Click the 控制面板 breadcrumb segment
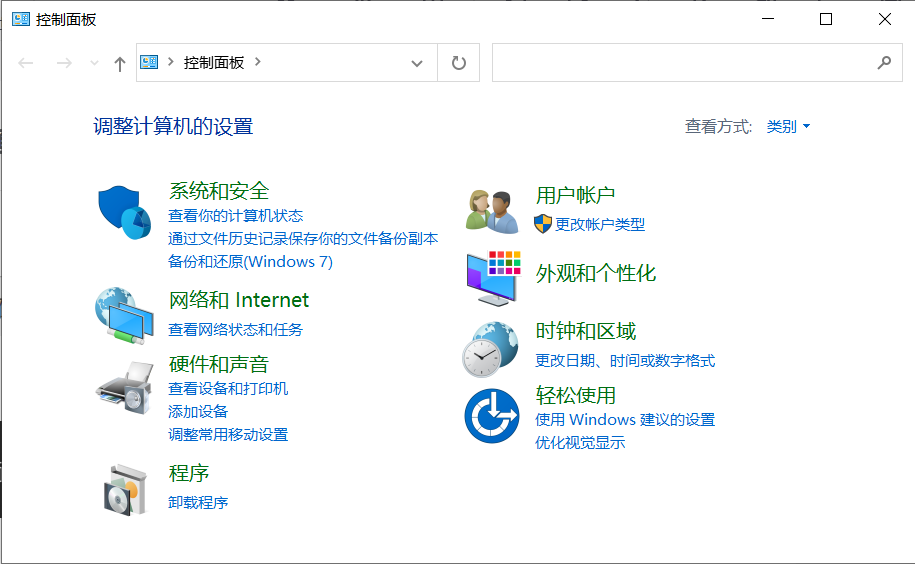Screen dimensions: 915x564 pos(214,62)
